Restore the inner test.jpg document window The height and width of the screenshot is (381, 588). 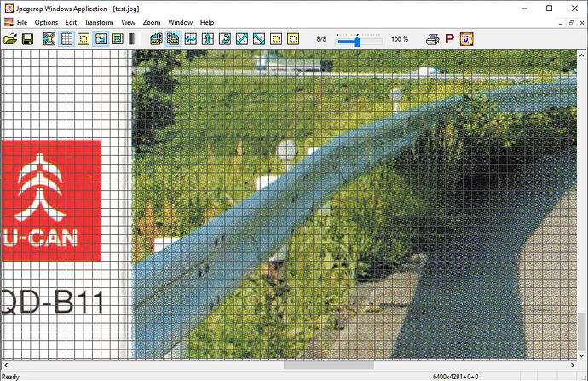[571, 23]
